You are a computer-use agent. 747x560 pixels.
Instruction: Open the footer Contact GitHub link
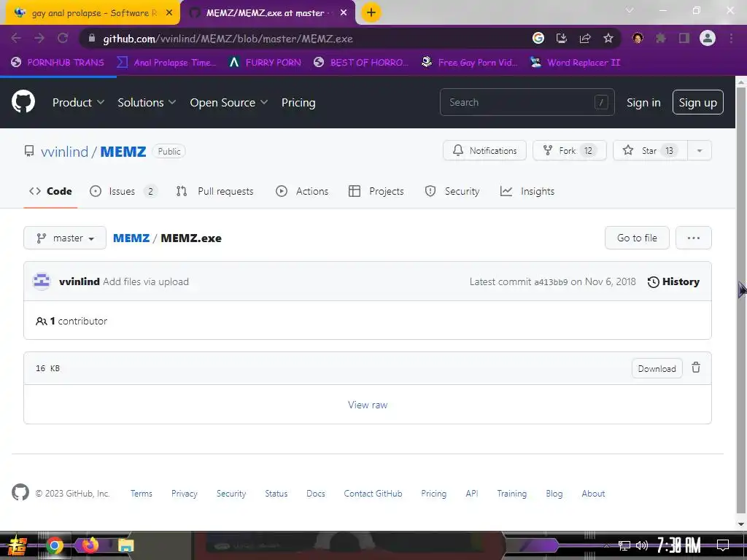tap(373, 494)
